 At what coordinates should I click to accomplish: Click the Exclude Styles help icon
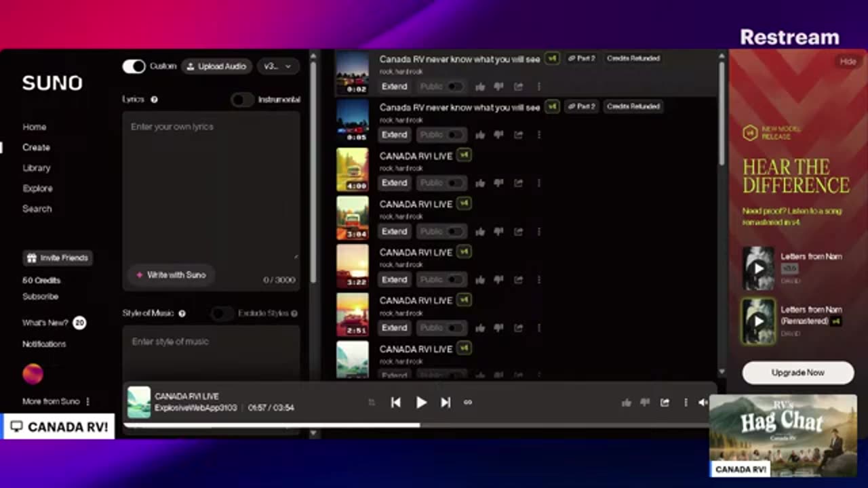pos(294,314)
